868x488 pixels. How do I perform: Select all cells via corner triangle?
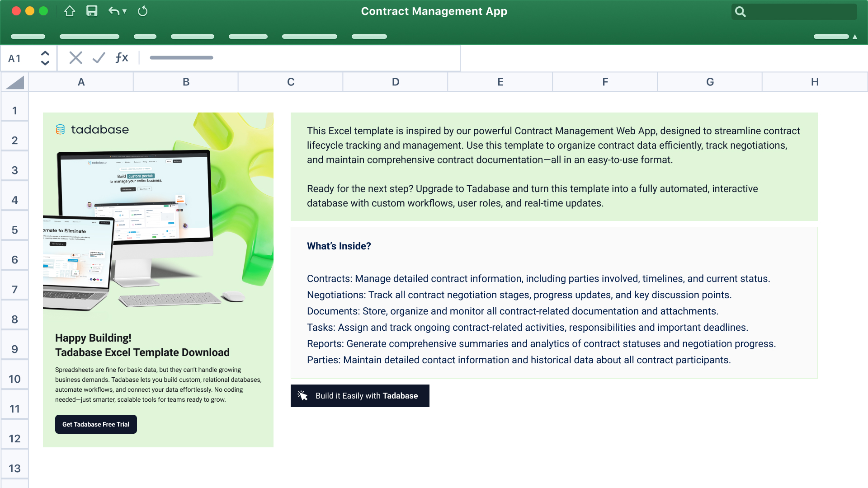coord(15,82)
